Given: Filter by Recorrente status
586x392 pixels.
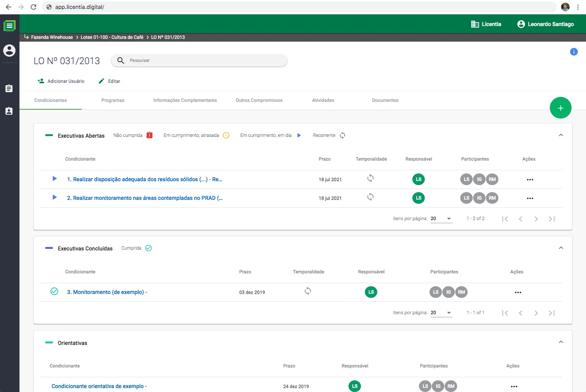Looking at the screenshot, I should pos(329,135).
